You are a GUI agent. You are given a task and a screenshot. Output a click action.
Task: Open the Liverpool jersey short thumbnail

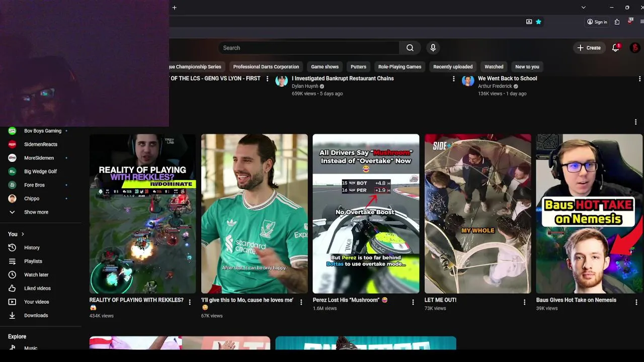point(254,214)
